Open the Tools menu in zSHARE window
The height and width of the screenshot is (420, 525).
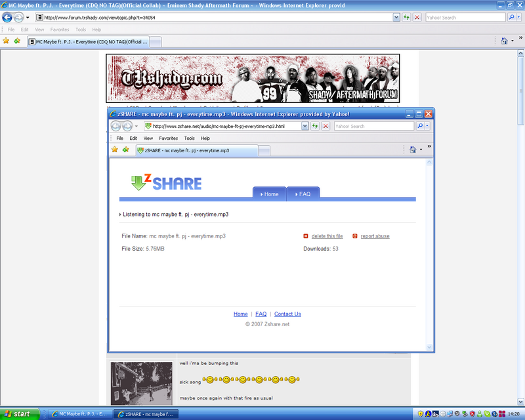coord(189,138)
